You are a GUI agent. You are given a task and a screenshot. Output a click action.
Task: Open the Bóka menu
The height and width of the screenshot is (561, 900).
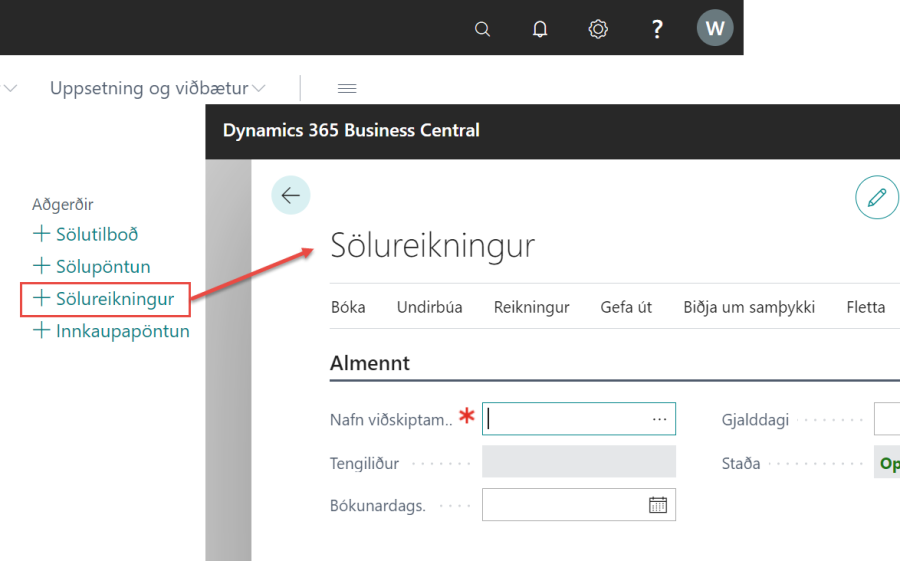coord(348,307)
